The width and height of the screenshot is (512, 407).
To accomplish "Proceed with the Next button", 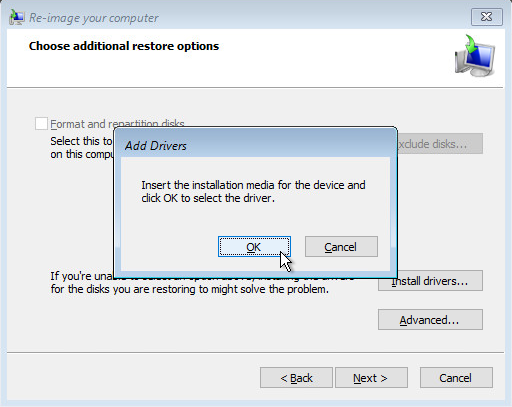I will [x=371, y=378].
